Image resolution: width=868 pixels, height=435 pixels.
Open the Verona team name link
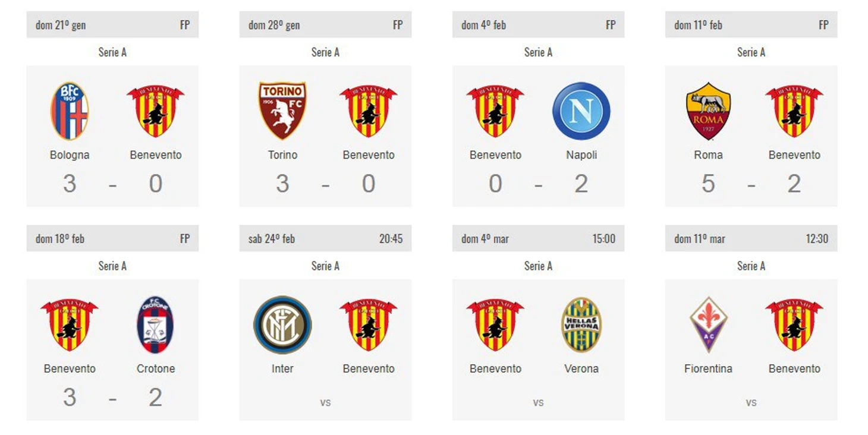pos(581,369)
